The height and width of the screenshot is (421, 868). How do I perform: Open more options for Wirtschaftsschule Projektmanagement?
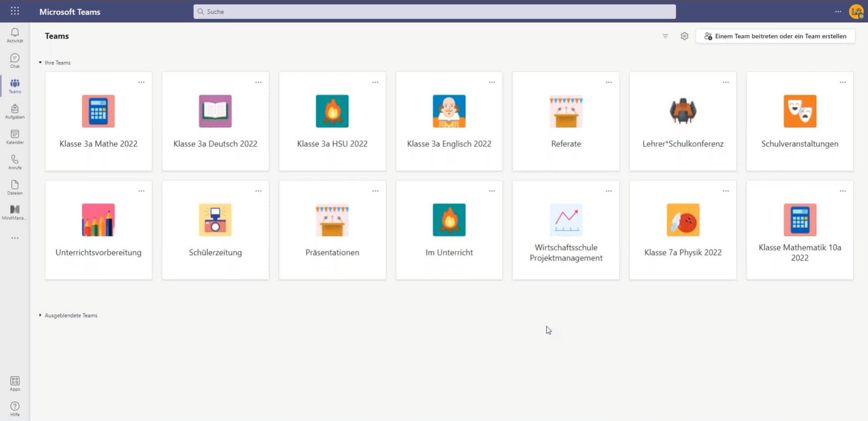coord(609,191)
